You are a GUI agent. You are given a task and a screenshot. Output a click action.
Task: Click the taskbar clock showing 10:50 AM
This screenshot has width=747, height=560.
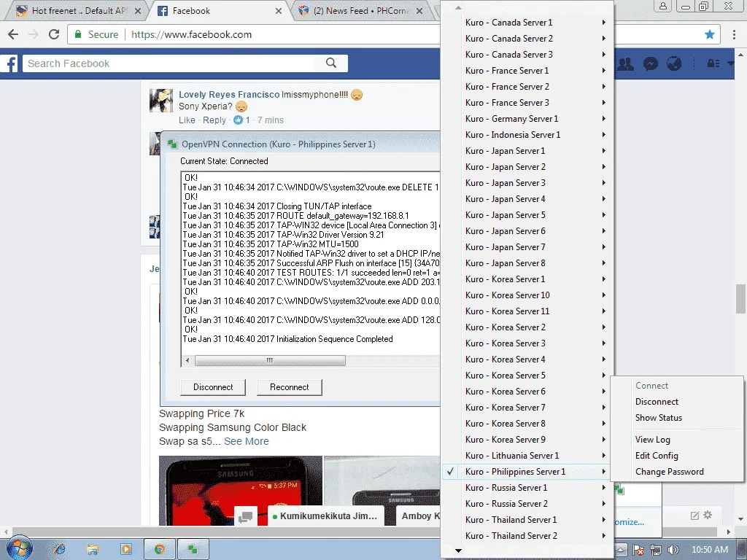710,550
